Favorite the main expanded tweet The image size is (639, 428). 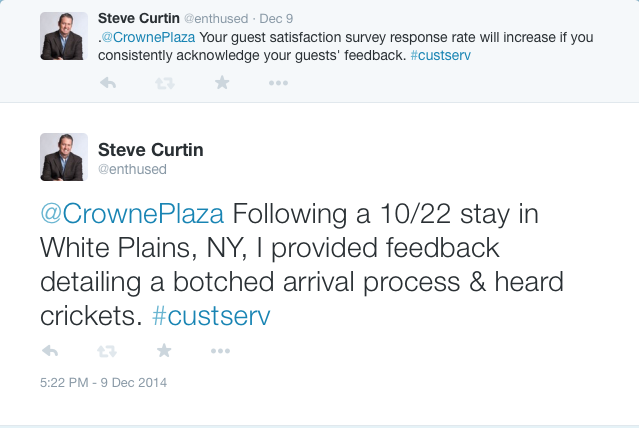[165, 351]
